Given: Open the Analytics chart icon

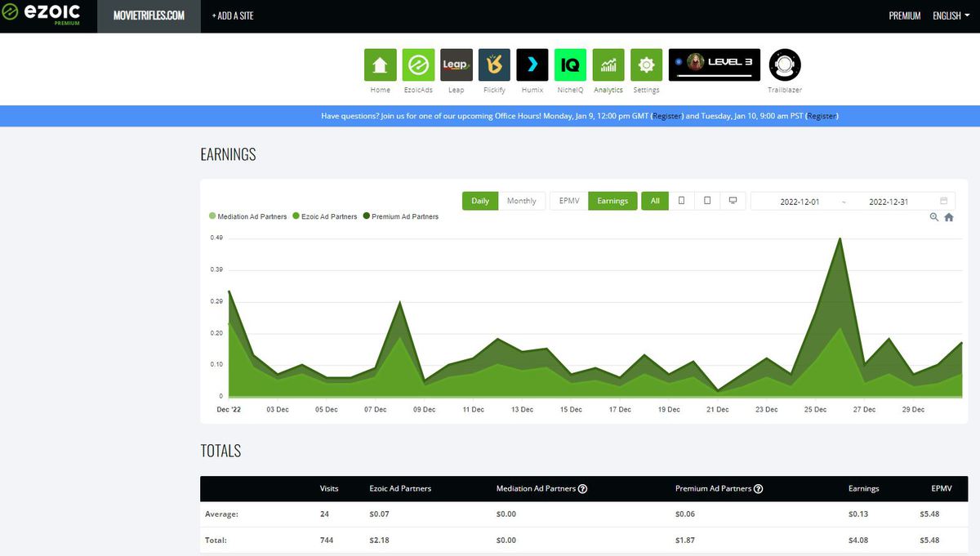Looking at the screenshot, I should coord(608,64).
